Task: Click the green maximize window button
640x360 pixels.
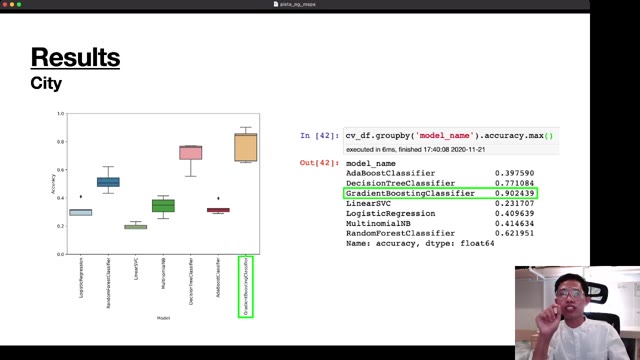Action: [x=19, y=4]
